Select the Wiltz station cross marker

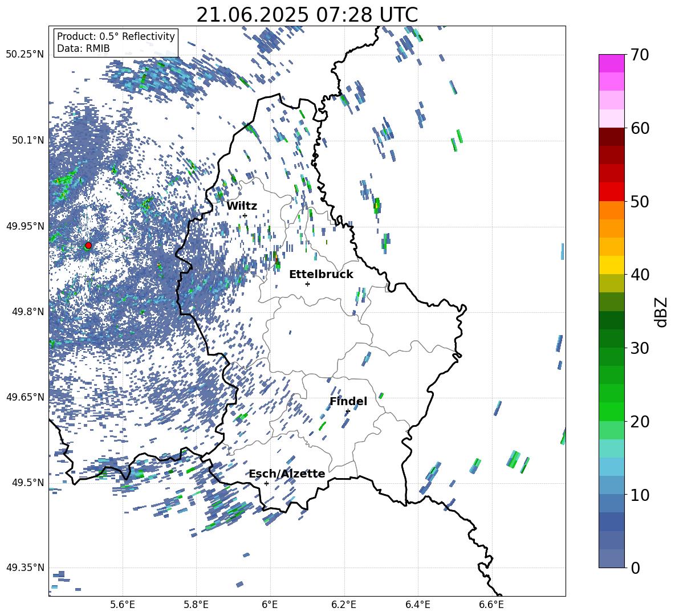[245, 215]
